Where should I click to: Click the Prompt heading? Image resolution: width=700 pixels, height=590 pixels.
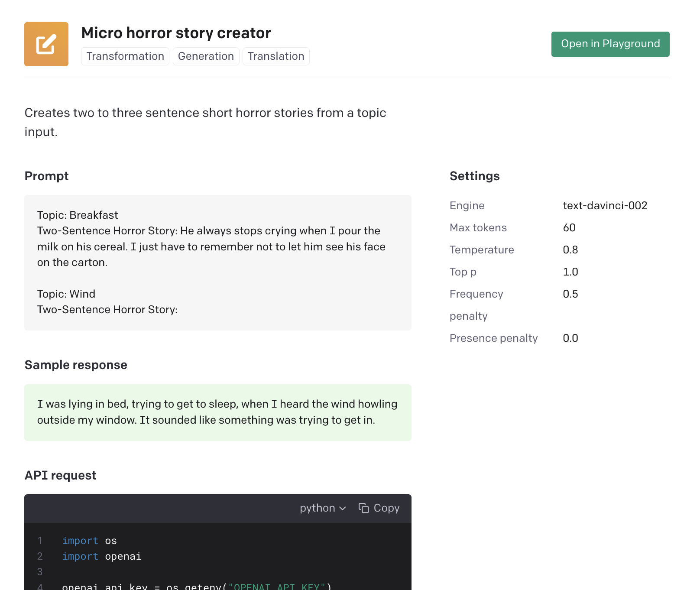(x=47, y=176)
